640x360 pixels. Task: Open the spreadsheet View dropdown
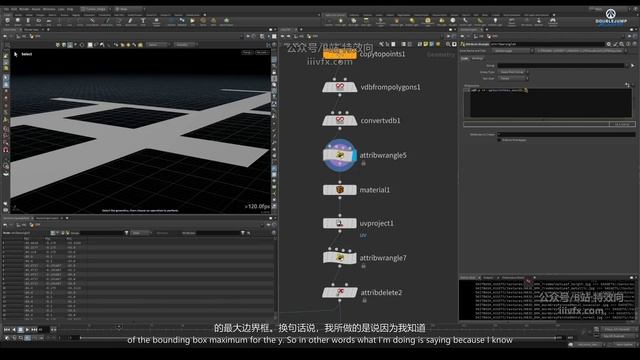click(141, 233)
